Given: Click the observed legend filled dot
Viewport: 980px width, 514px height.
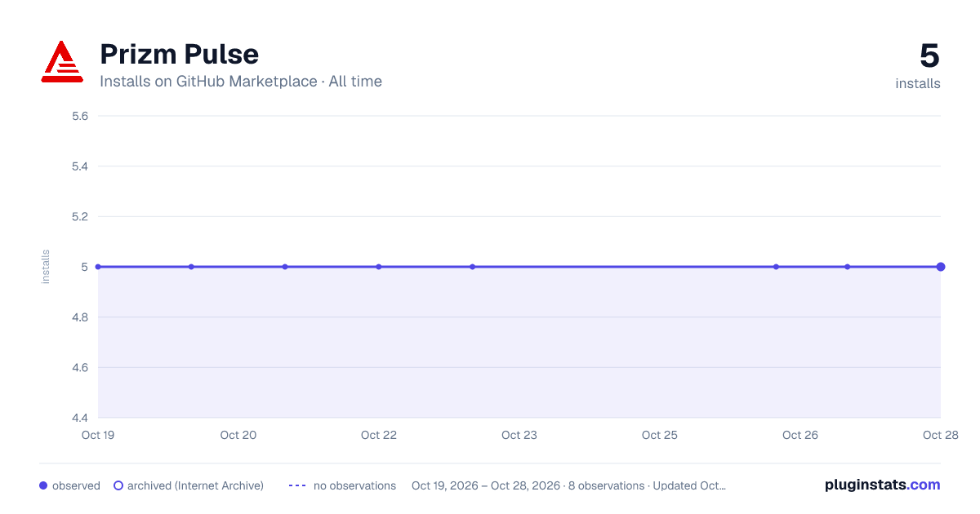Looking at the screenshot, I should pyautogui.click(x=43, y=485).
